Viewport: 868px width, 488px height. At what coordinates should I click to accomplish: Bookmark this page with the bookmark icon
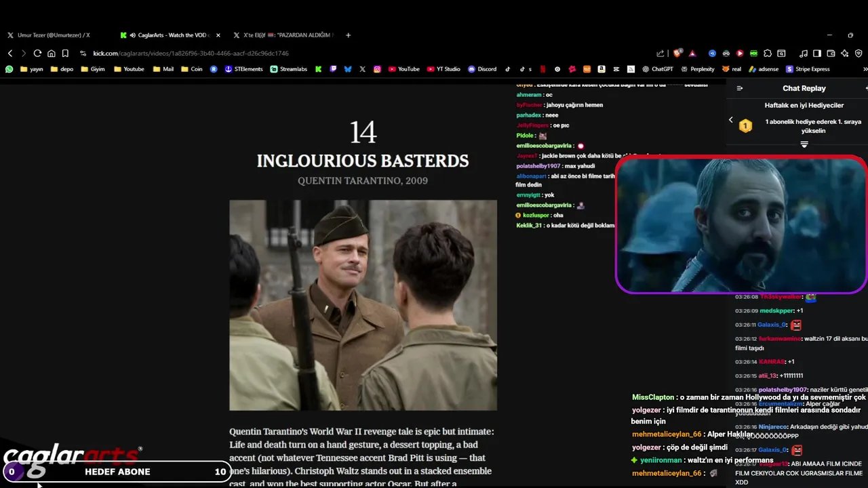(x=65, y=54)
